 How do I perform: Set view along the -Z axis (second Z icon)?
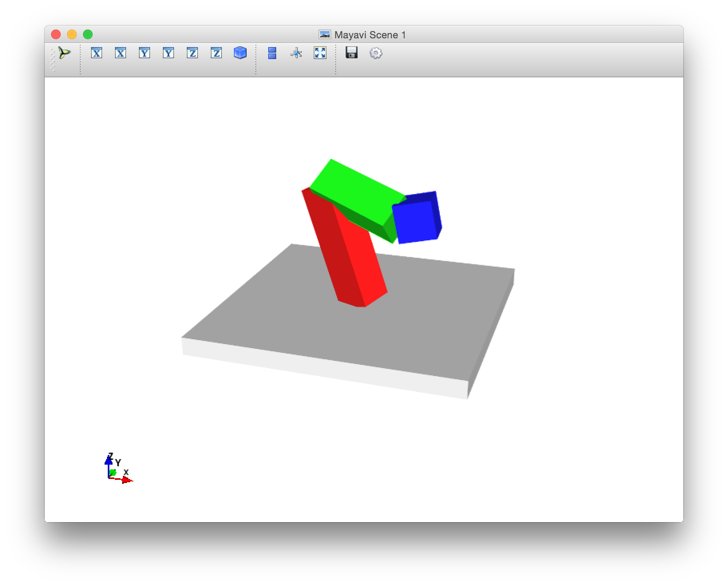(x=216, y=53)
